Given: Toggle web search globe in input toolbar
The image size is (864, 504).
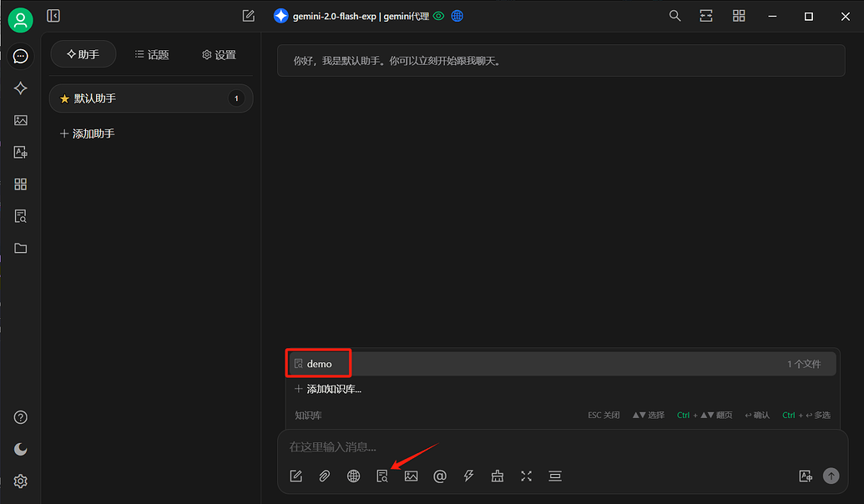Looking at the screenshot, I should pyautogui.click(x=354, y=476).
